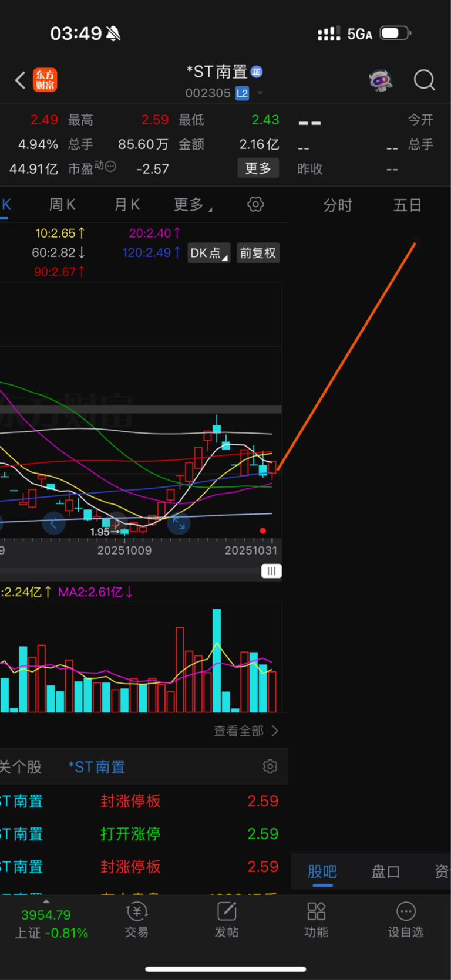Tap the enterprise badge beside *ST南置

[x=257, y=72]
